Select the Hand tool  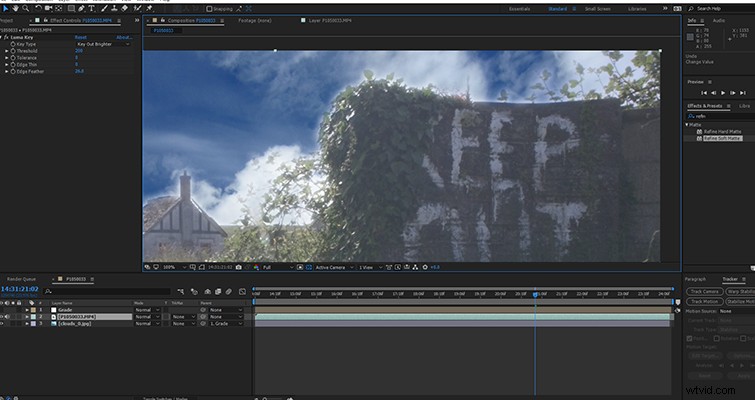click(16, 9)
